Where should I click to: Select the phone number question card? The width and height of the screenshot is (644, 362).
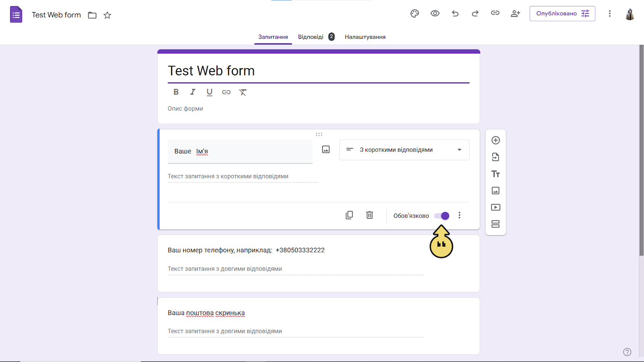318,263
